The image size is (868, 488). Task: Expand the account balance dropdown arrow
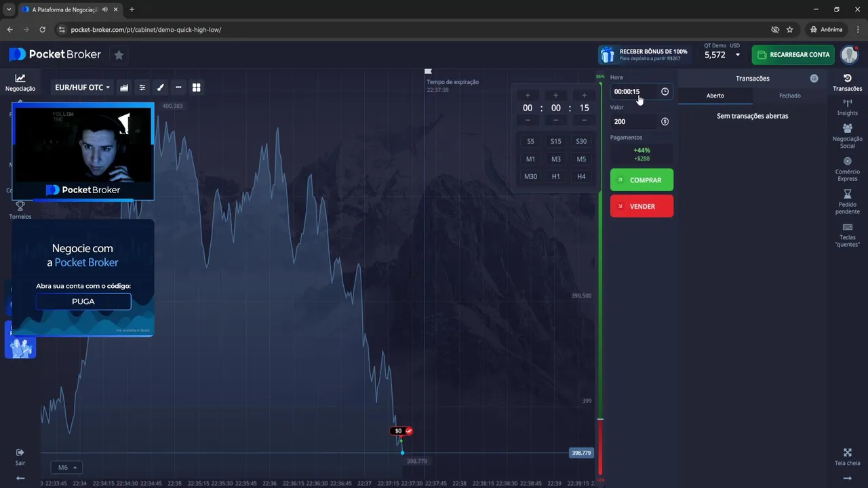point(738,55)
